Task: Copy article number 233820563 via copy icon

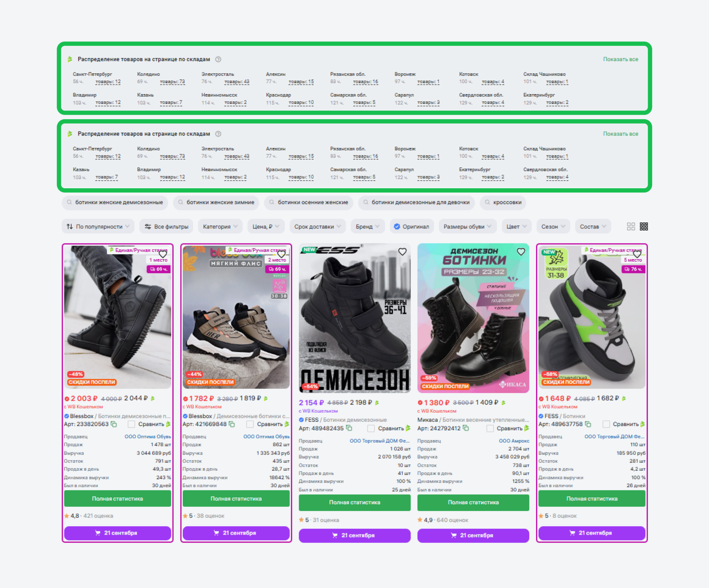Action: pos(114,424)
